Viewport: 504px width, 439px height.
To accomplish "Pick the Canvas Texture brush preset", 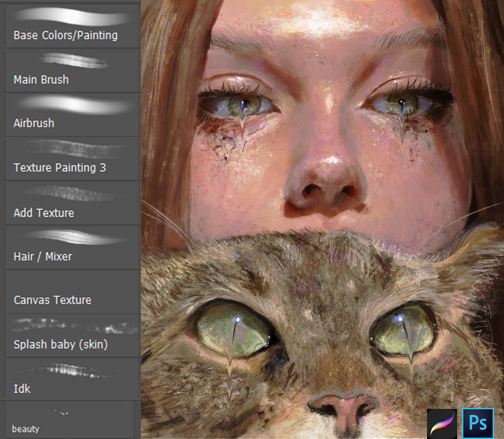I will pos(72,291).
